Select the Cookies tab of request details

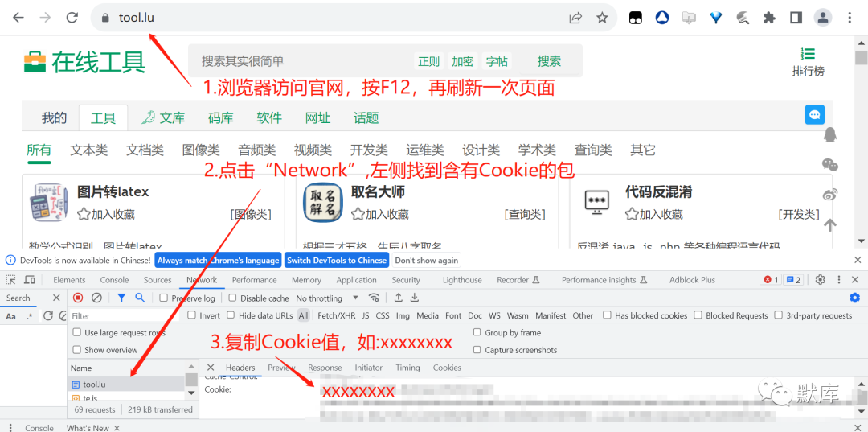pos(447,368)
